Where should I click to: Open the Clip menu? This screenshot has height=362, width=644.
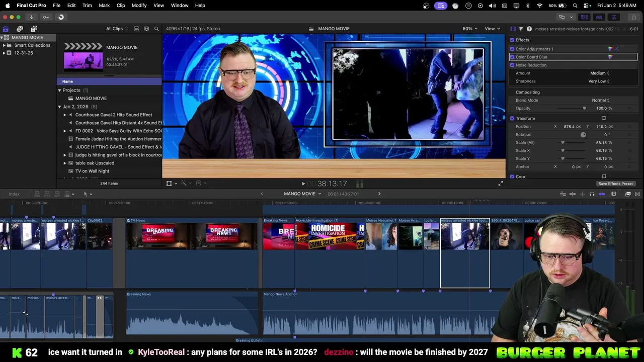[121, 6]
